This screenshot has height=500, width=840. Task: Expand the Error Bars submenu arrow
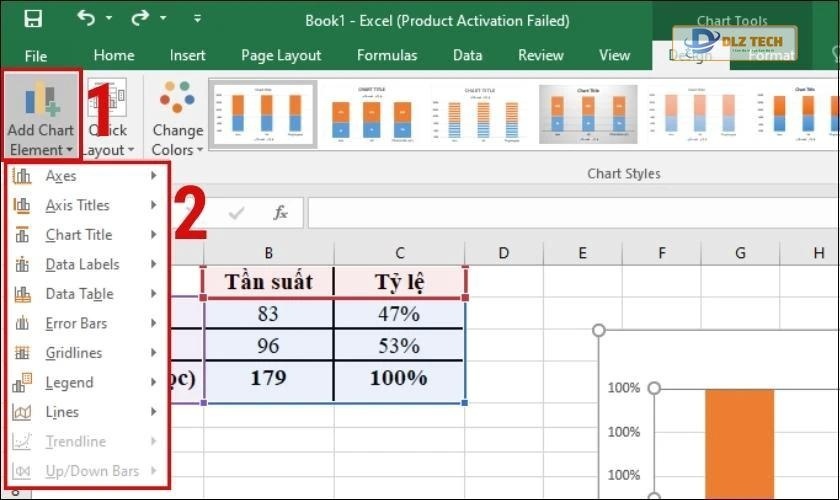(x=154, y=324)
